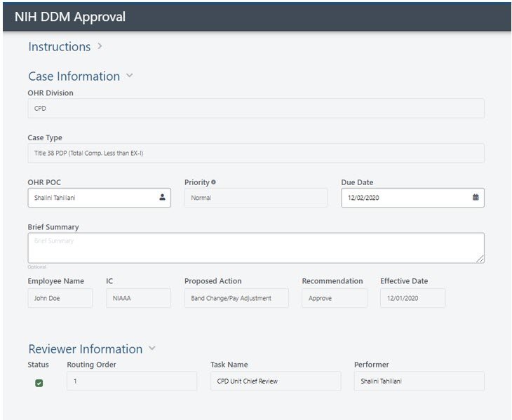
Task: Click the Recommendation label
Action: (x=332, y=281)
